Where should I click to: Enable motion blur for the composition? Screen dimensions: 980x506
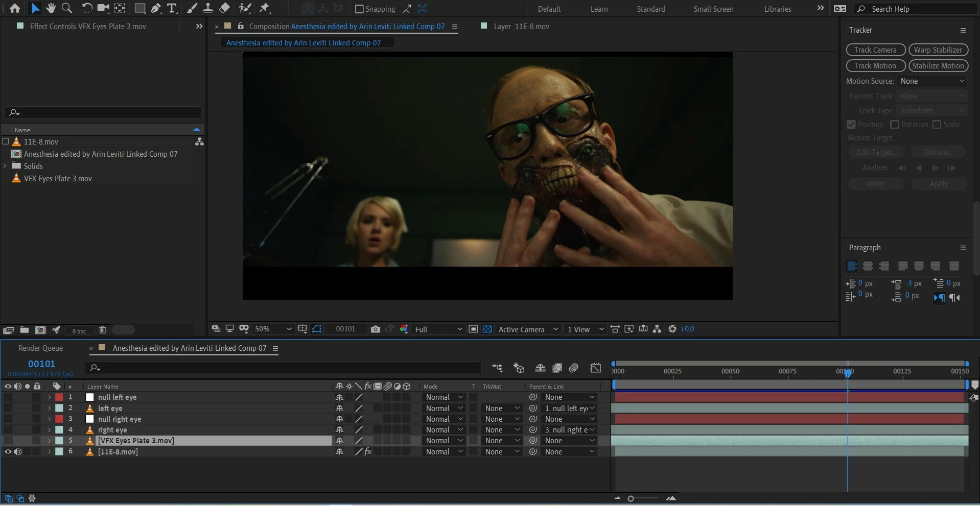click(574, 368)
